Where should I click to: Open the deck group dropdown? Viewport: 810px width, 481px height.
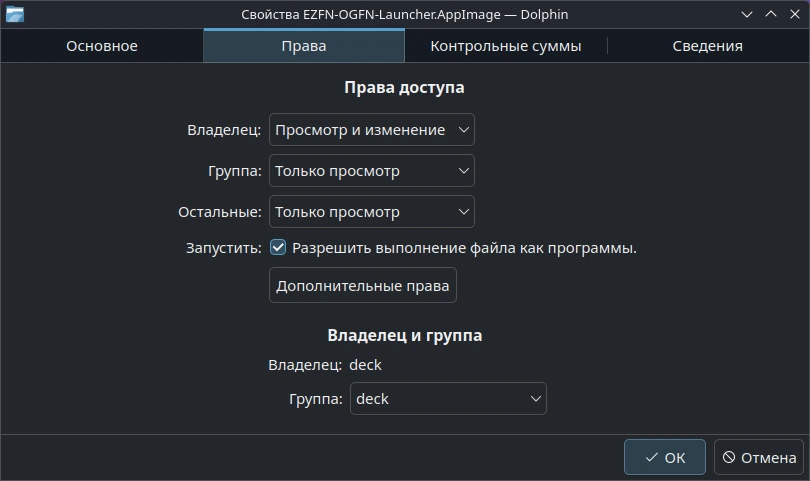(448, 399)
